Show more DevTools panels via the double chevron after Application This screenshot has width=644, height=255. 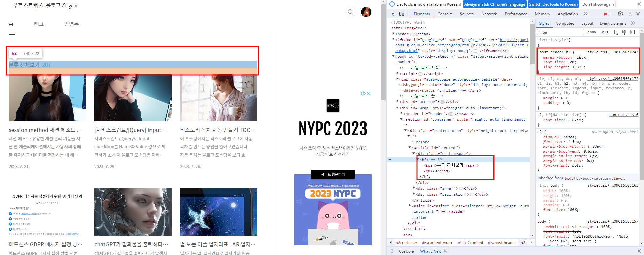point(586,14)
